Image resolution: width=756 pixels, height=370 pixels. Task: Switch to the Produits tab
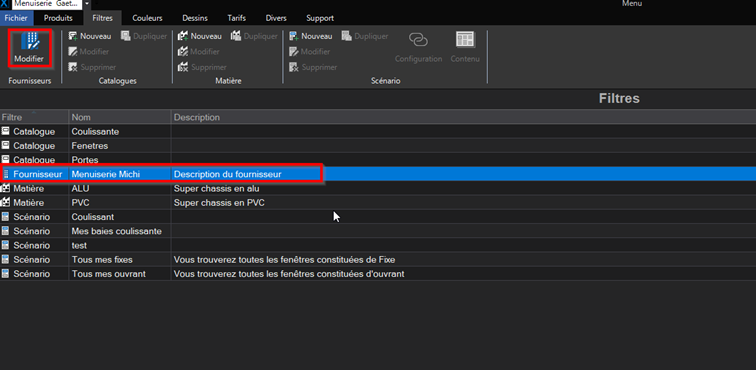tap(58, 18)
